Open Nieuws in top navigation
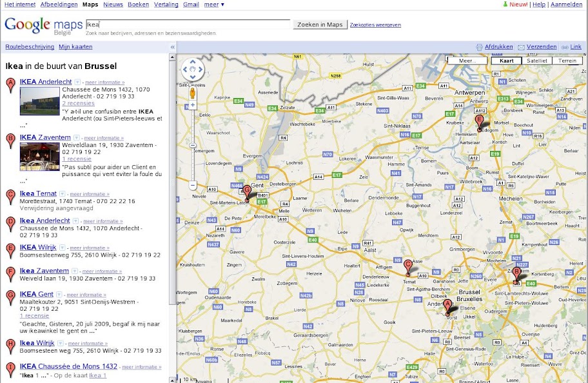Viewport: 588px width, 383px height. [113, 5]
